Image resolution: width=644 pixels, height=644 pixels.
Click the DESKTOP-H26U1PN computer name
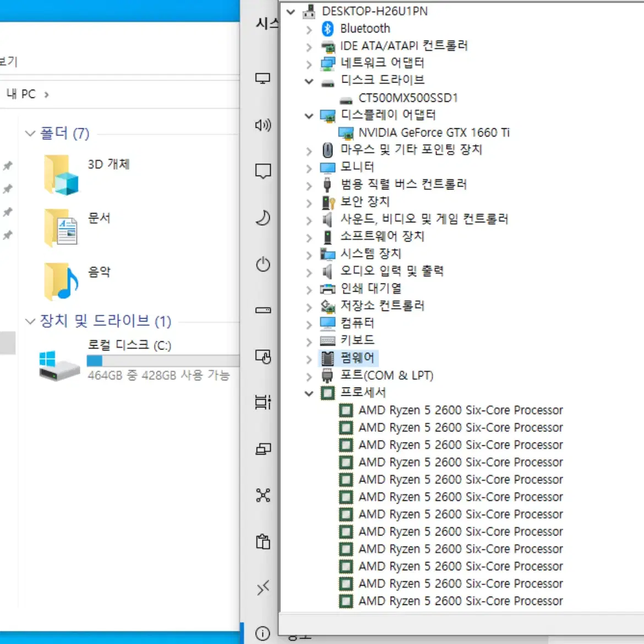point(374,12)
